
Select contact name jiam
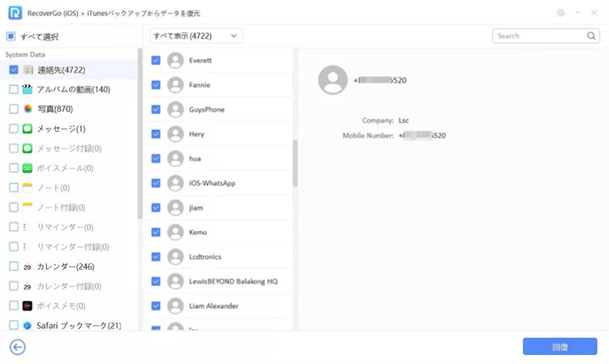pos(195,208)
